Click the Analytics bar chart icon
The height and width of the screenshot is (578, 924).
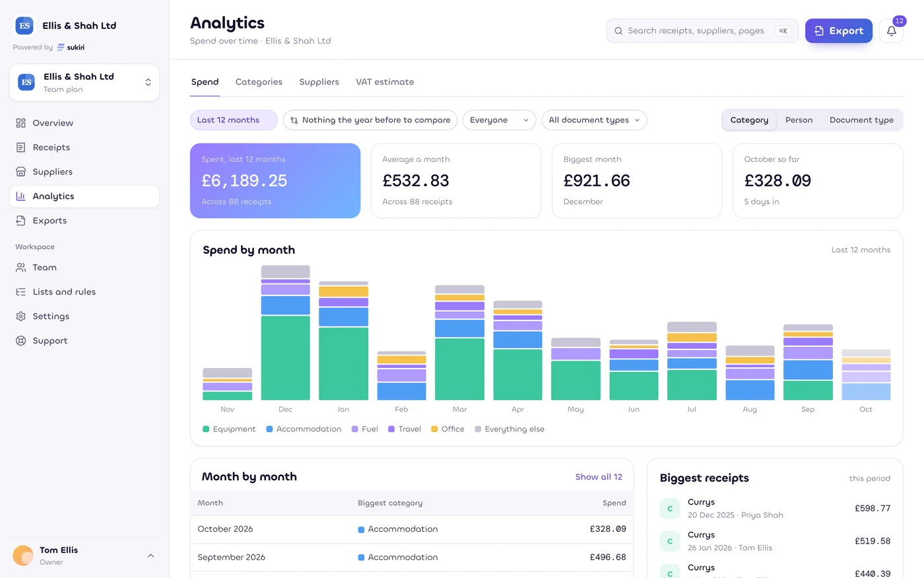pos(21,196)
